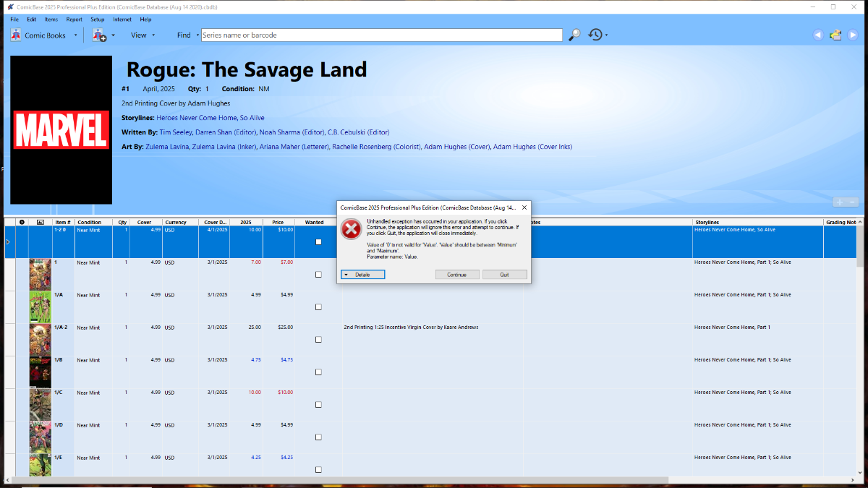Click the minus button above the grid

pyautogui.click(x=853, y=202)
